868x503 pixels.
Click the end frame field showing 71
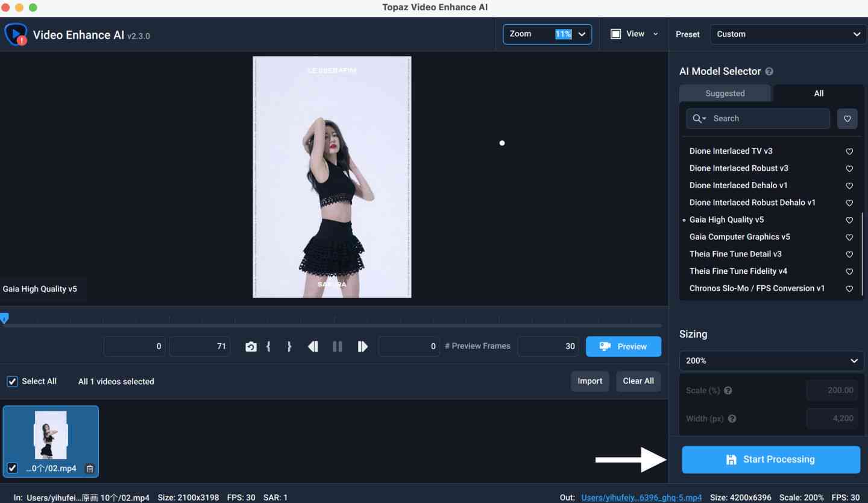[x=200, y=347]
